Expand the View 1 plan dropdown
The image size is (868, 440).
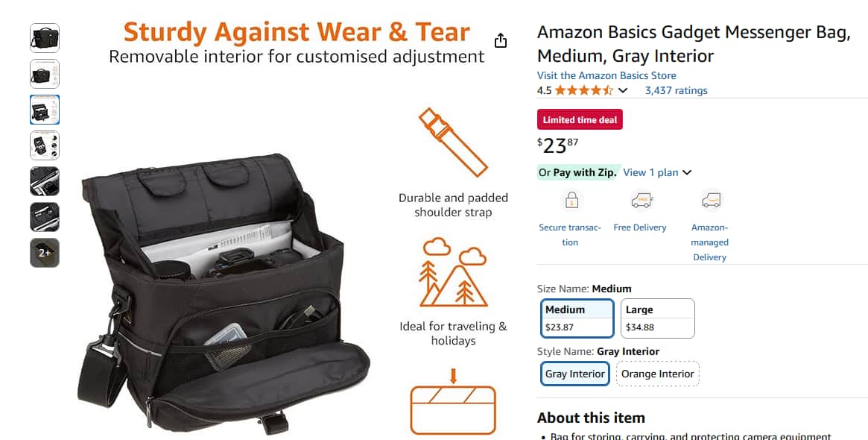click(x=657, y=172)
